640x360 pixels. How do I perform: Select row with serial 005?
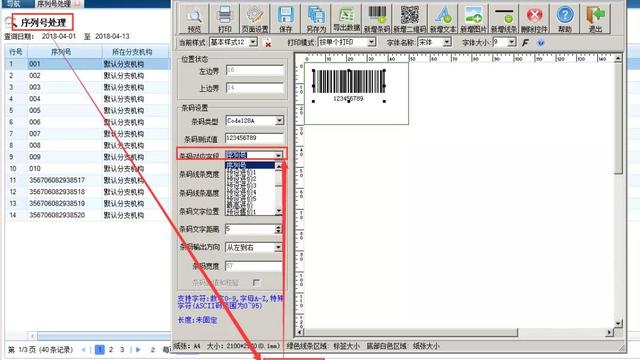click(x=87, y=111)
